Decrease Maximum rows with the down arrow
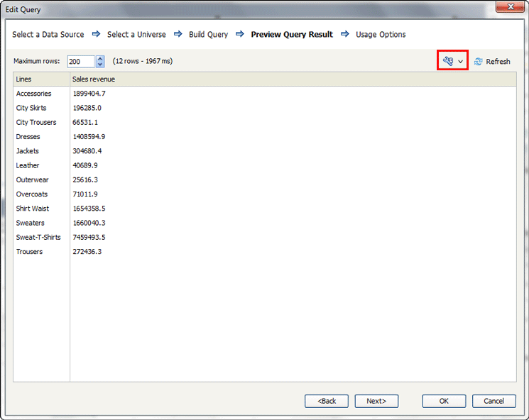This screenshot has width=529, height=420. [x=100, y=65]
